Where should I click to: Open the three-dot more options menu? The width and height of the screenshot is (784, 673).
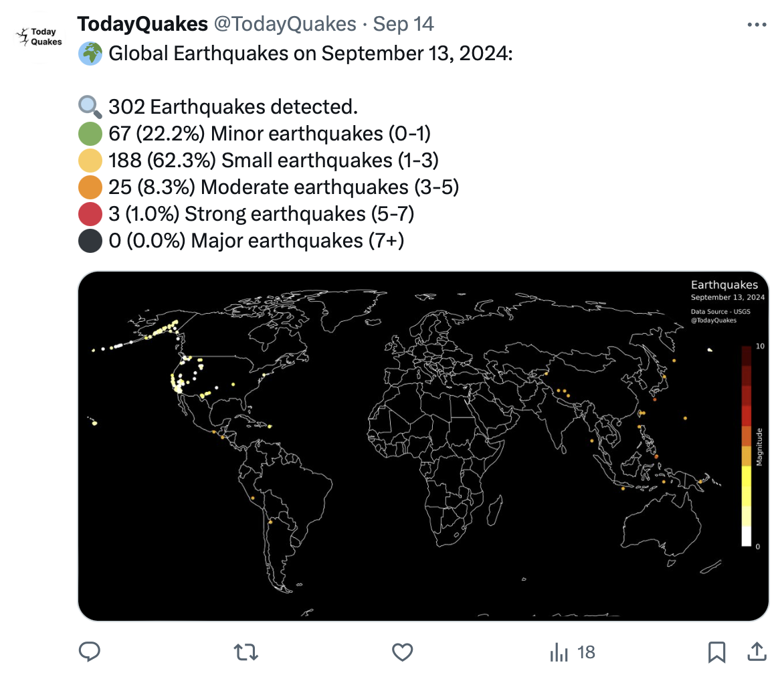pos(756,25)
